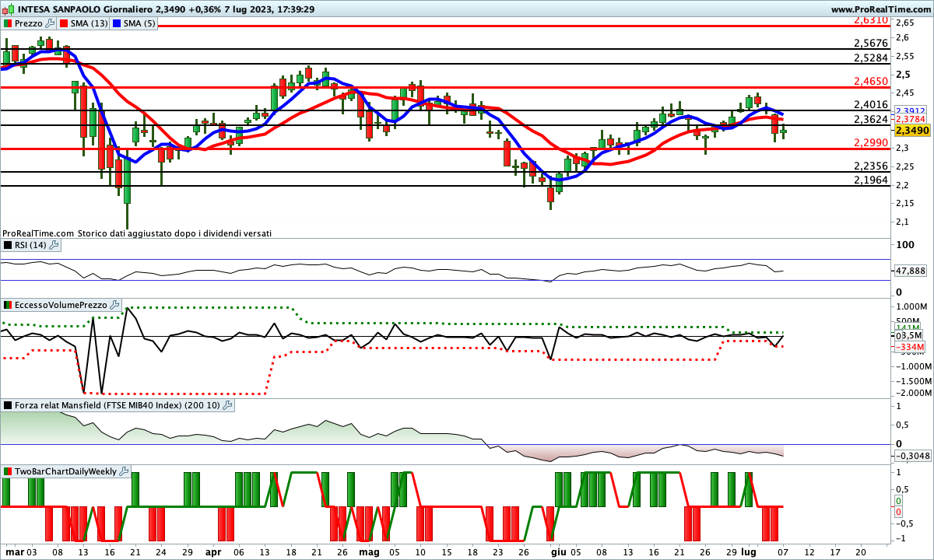Click the blue 2,3912 SMA value tag
The image size is (934, 560).
tap(911, 110)
